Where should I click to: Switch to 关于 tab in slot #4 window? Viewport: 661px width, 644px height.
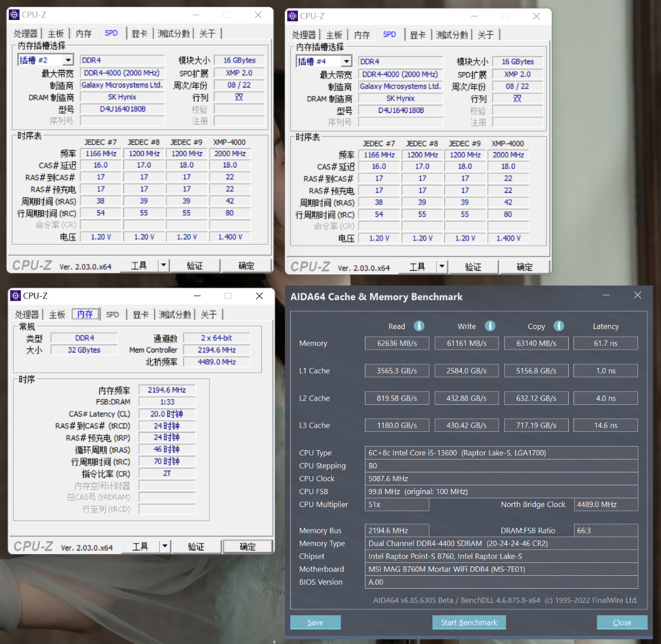click(486, 35)
